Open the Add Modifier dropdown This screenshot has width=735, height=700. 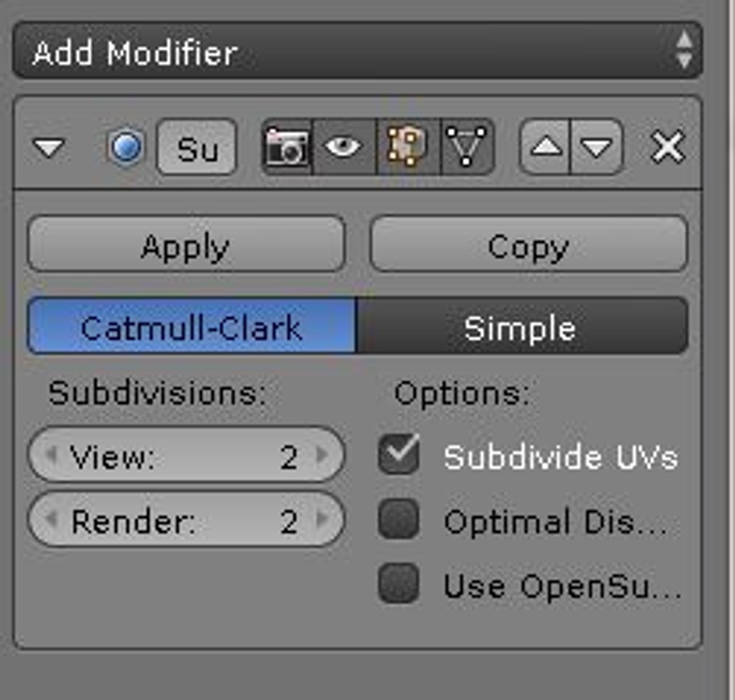(x=357, y=52)
